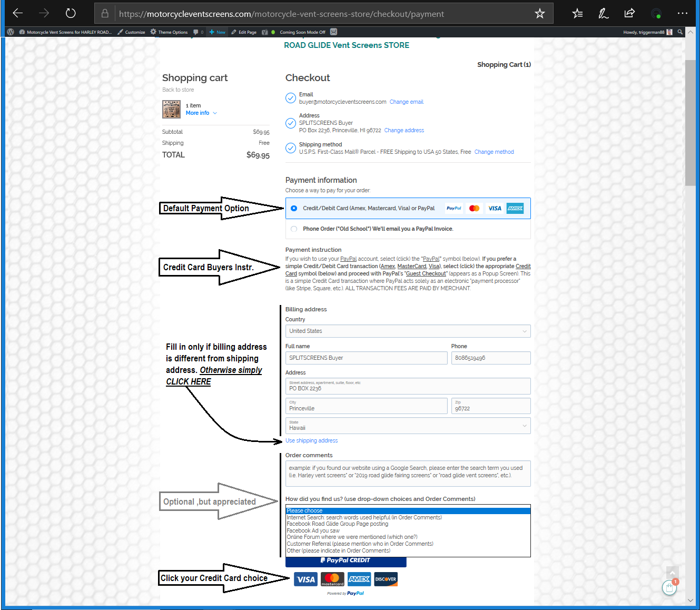Click the Phone input field
Image resolution: width=700 pixels, height=610 pixels.
491,358
